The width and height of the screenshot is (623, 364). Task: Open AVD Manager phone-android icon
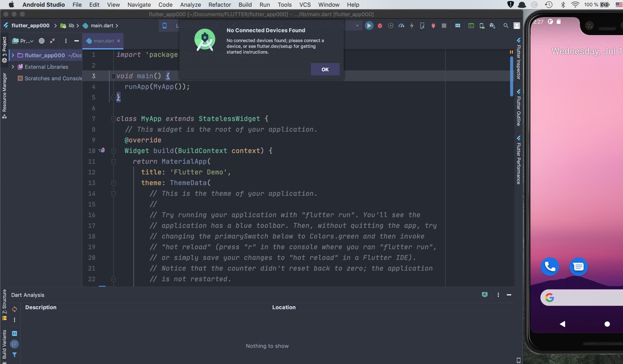482,26
